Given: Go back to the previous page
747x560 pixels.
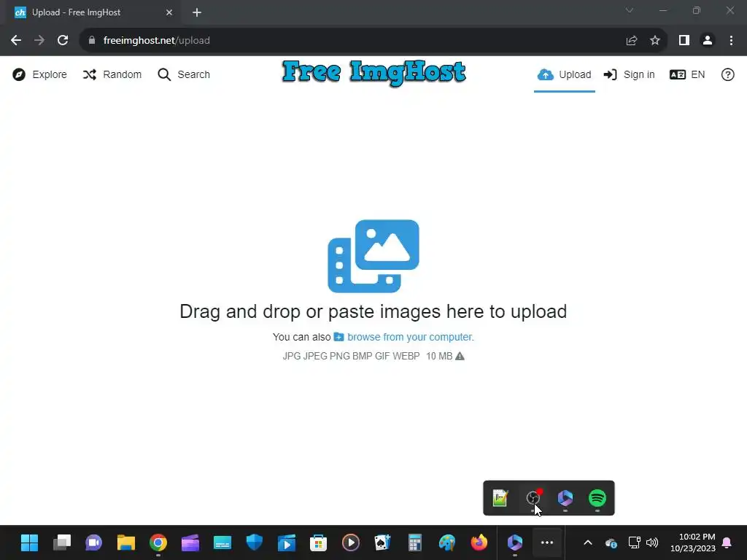Looking at the screenshot, I should (16, 41).
